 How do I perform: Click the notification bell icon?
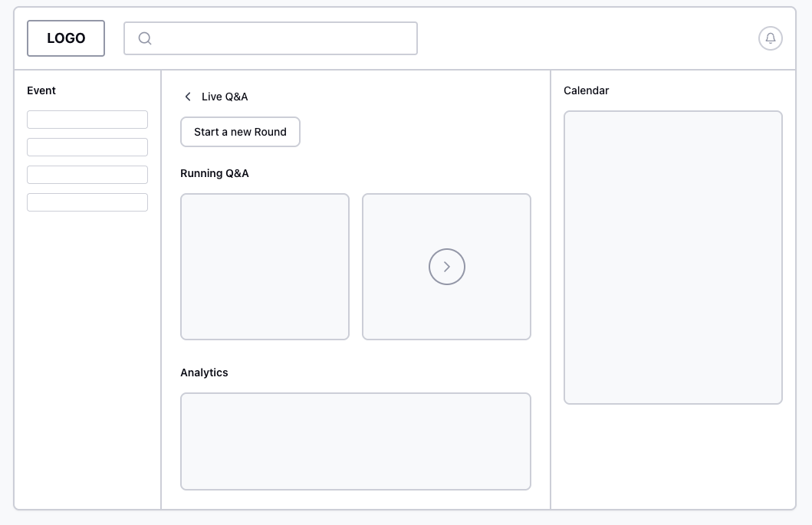[770, 38]
